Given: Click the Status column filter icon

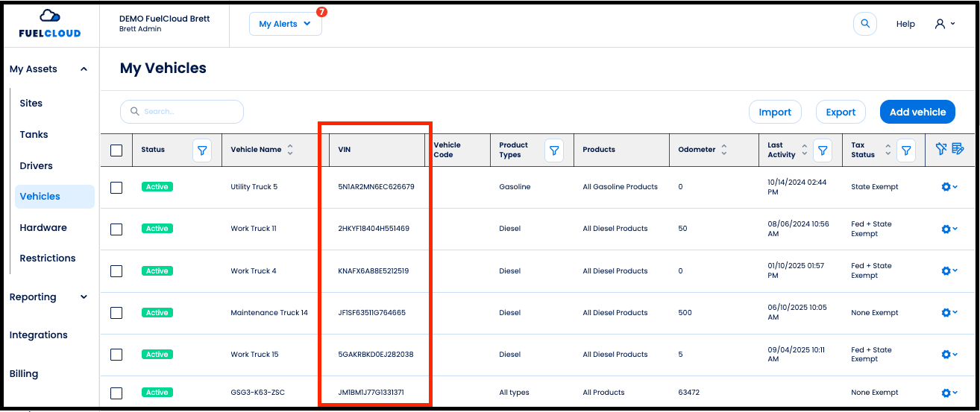Looking at the screenshot, I should click(x=202, y=150).
